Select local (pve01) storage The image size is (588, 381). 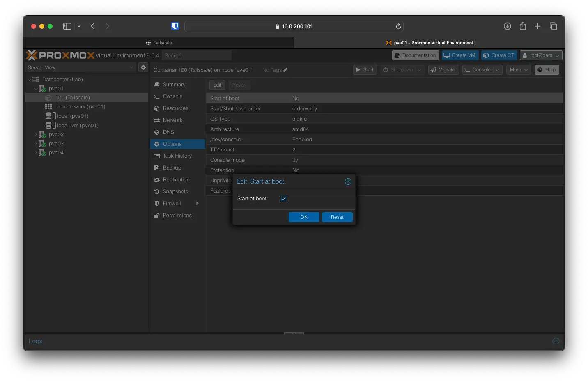coord(72,116)
